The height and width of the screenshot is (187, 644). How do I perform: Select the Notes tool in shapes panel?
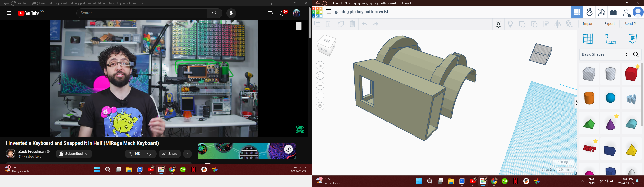(633, 39)
